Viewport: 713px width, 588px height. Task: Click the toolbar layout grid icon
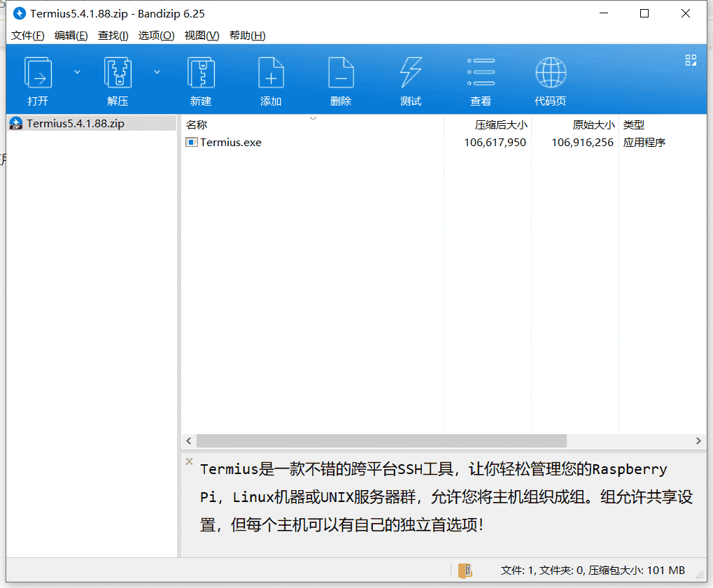(691, 60)
